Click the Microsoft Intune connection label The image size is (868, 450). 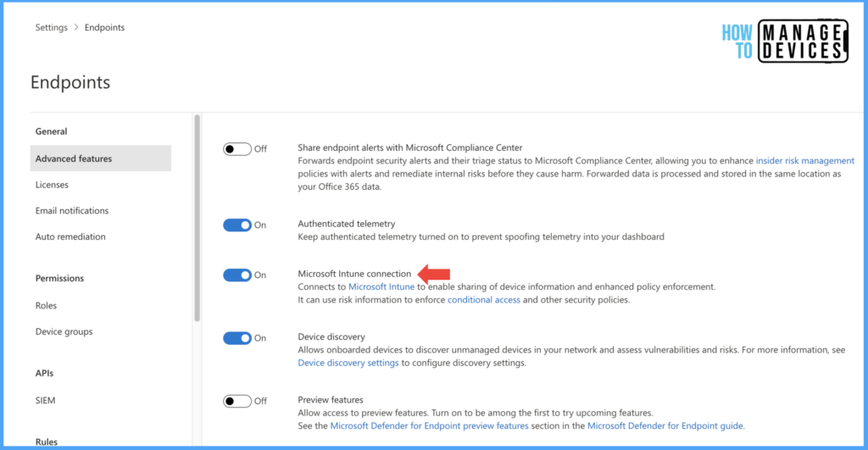tap(354, 274)
